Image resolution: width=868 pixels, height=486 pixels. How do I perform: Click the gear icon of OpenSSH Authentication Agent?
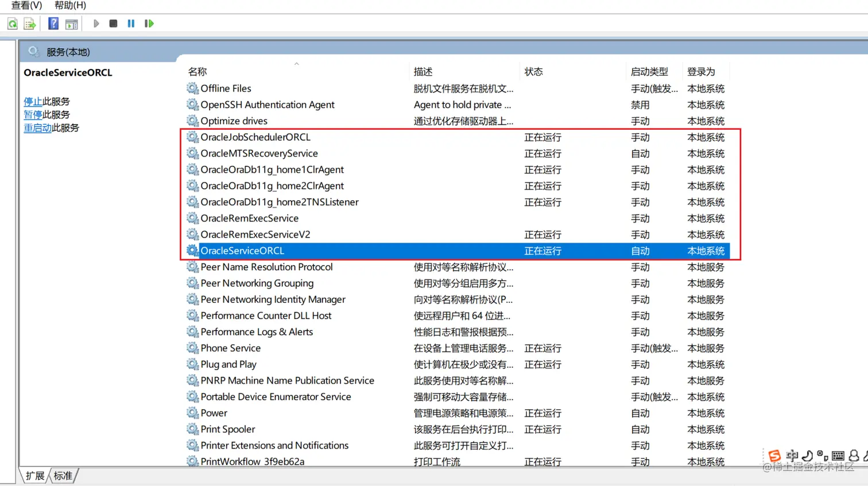coord(192,104)
